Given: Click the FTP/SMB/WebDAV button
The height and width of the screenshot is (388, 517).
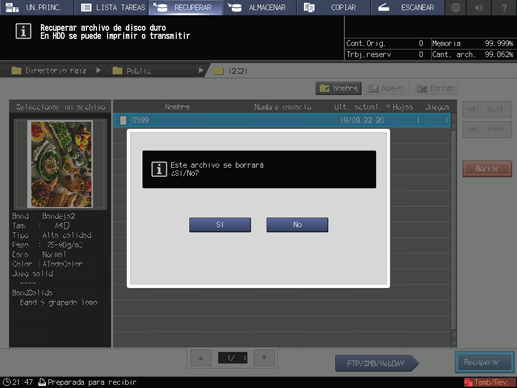Looking at the screenshot, I should click(376, 363).
